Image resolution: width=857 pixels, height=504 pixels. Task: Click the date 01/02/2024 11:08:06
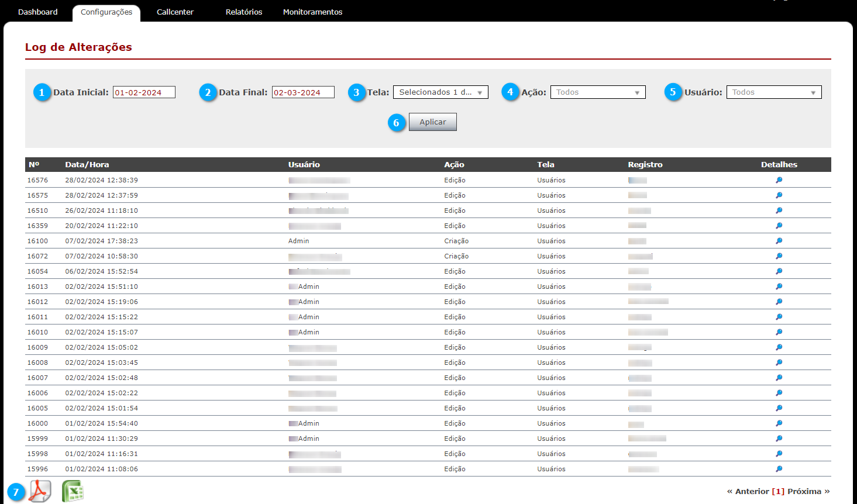click(102, 469)
